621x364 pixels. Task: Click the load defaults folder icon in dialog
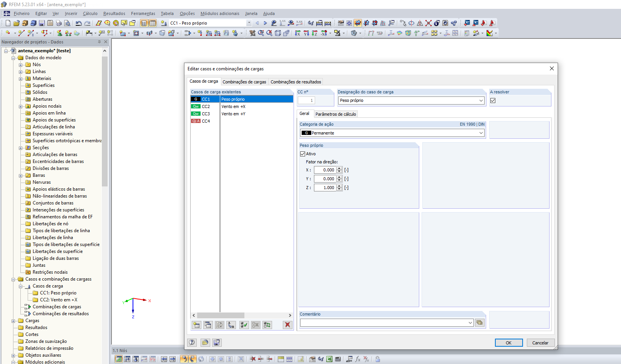click(205, 342)
